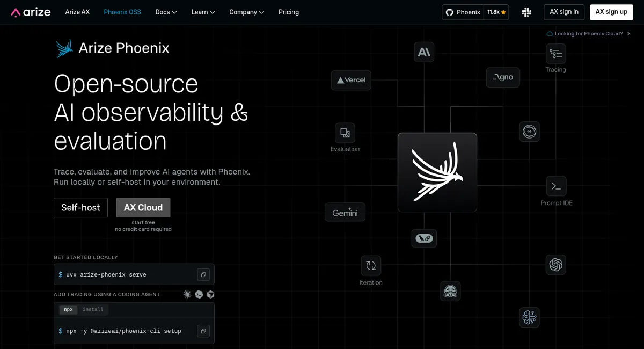Click the 11.8k stars counter
Viewport: 644px width, 349px height.
pyautogui.click(x=496, y=12)
